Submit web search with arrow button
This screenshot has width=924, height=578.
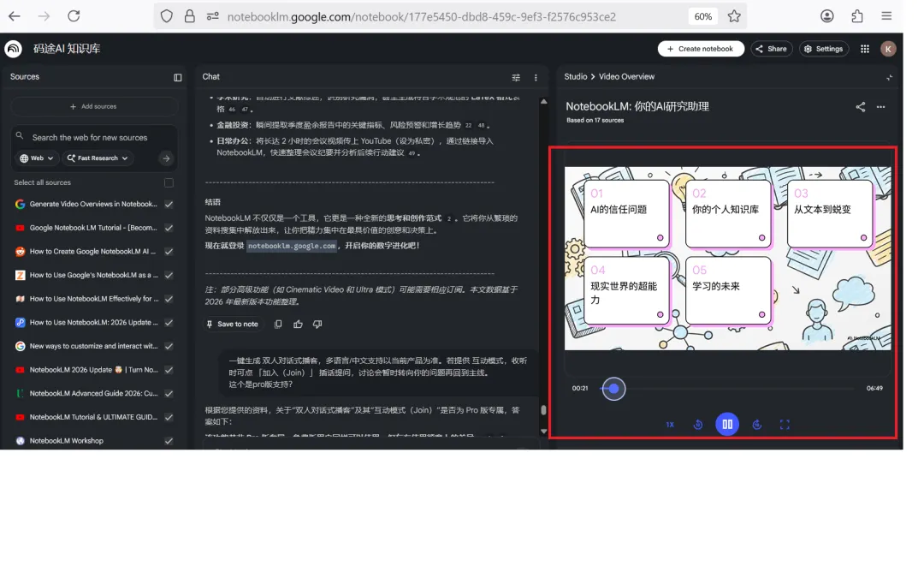(x=166, y=158)
